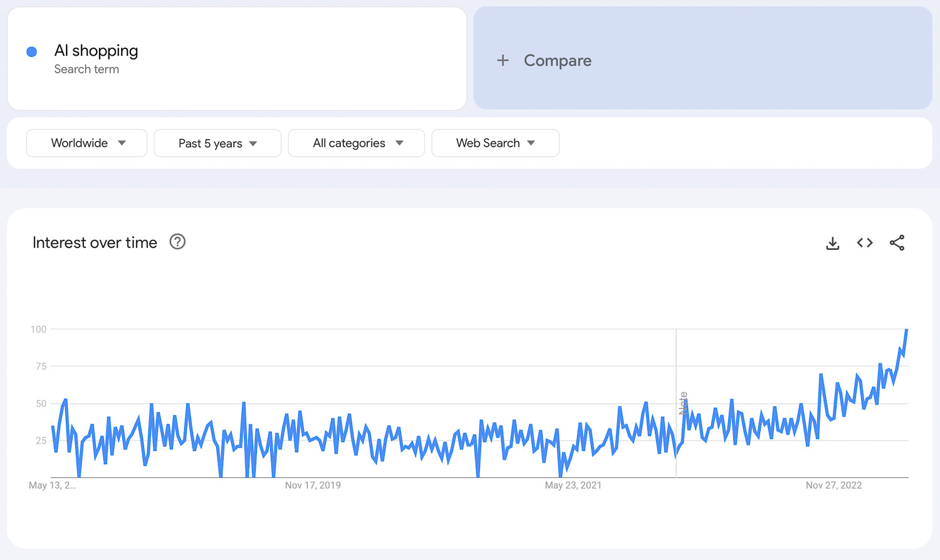Click the Compare label to add a term

click(x=557, y=61)
